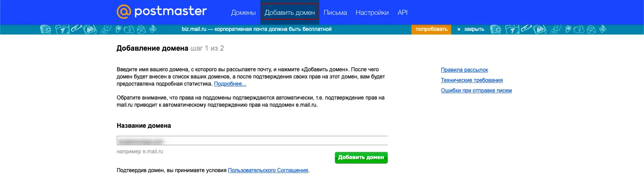
Task: Click the biz.mail.ru banner promo text
Action: (257, 29)
